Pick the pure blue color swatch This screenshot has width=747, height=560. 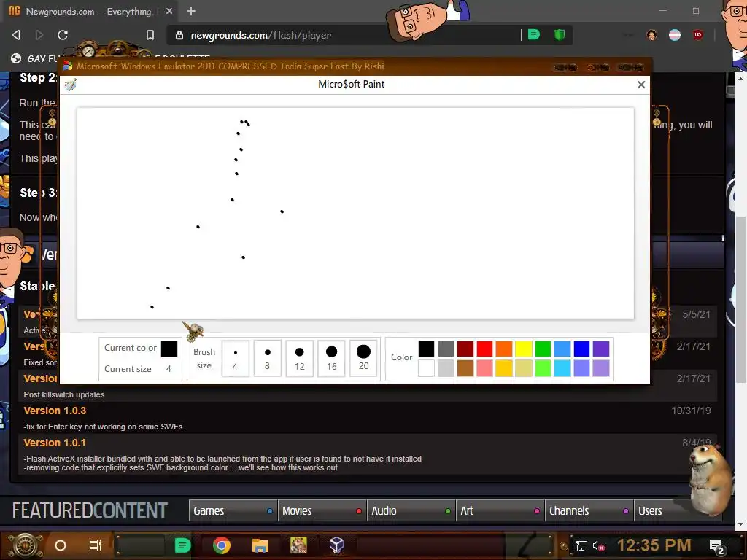(x=581, y=349)
